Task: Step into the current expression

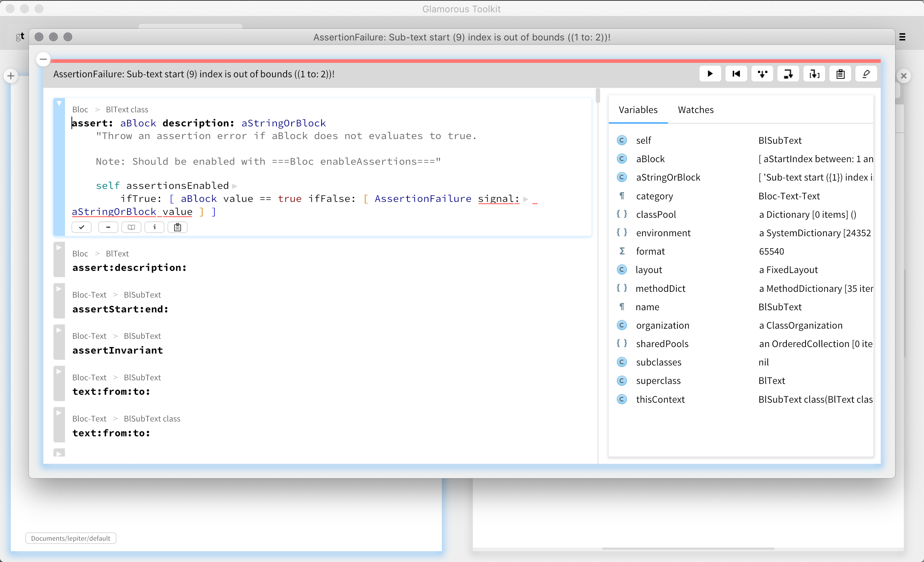Action: tap(762, 74)
